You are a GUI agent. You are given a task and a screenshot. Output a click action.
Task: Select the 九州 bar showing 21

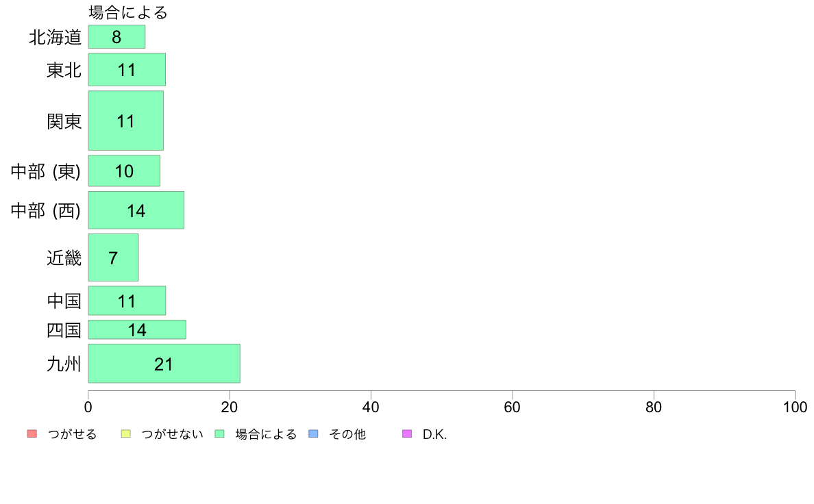coord(164,364)
